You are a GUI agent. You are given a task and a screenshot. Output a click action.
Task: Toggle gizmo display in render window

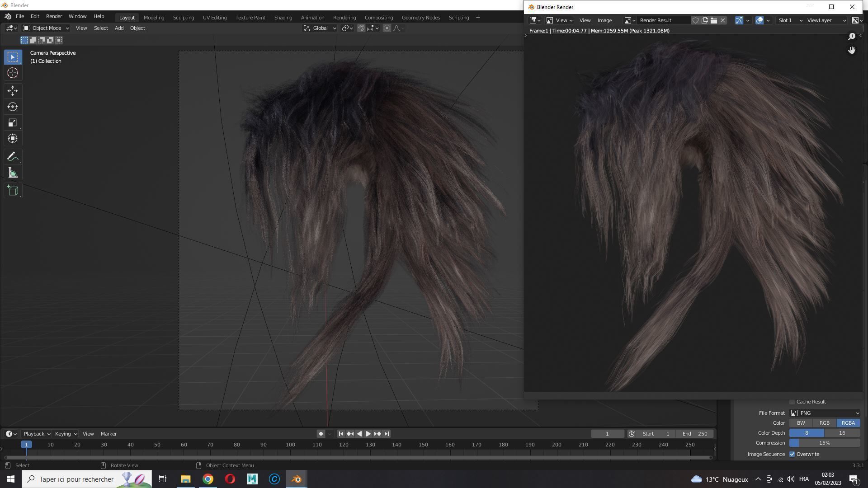[x=739, y=20]
